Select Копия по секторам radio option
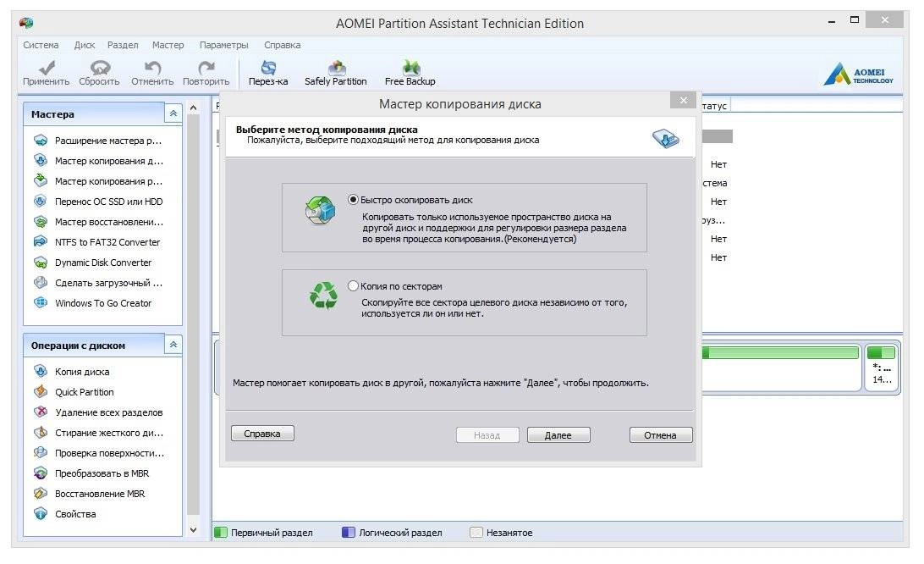 (353, 285)
